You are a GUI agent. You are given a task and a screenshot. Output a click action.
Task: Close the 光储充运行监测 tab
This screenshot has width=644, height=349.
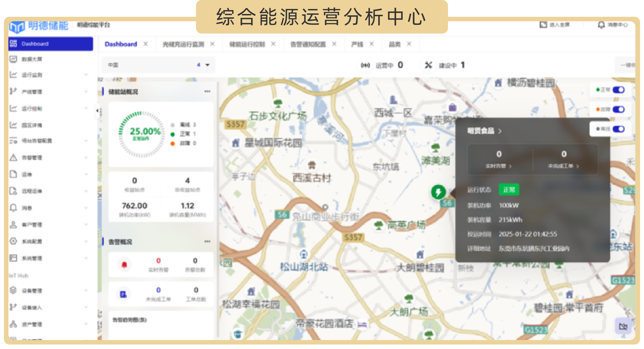212,44
